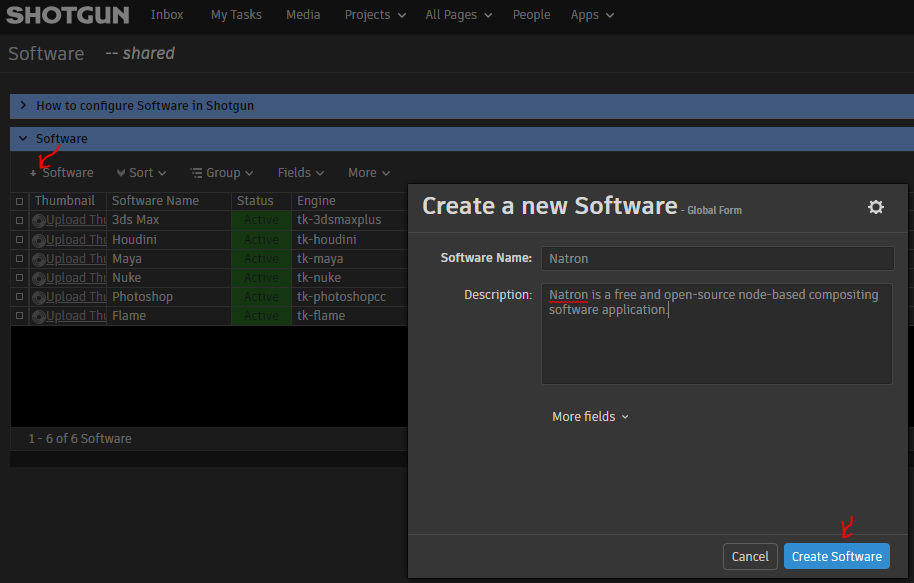The height and width of the screenshot is (583, 914).
Task: Click the Active status of Nuke
Action: (x=261, y=278)
